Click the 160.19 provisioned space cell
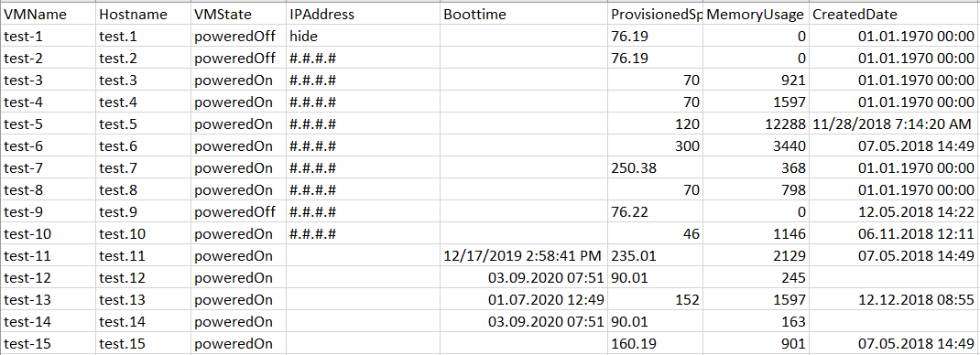Image resolution: width=980 pixels, height=355 pixels. coord(655,342)
